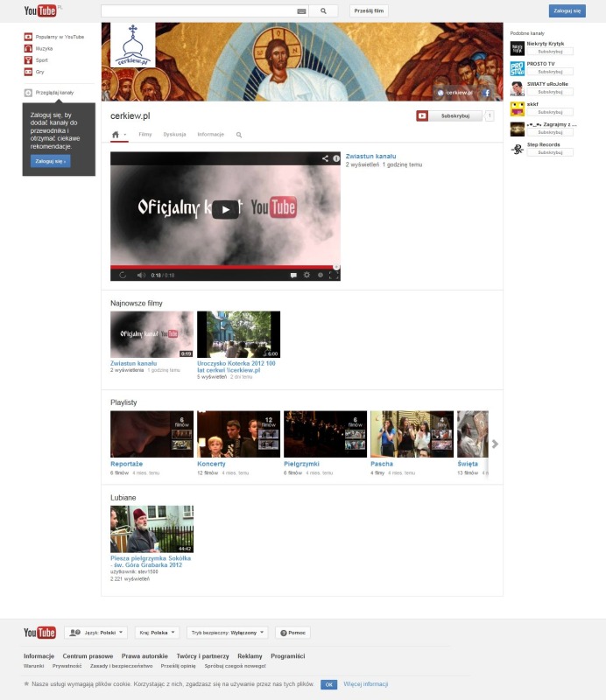Open Zwiastun kanału thumbnail in Najnowsze filmy

[152, 334]
